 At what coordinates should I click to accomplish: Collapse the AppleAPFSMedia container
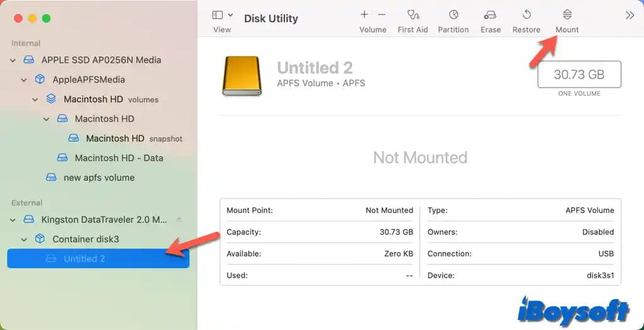tap(25, 80)
